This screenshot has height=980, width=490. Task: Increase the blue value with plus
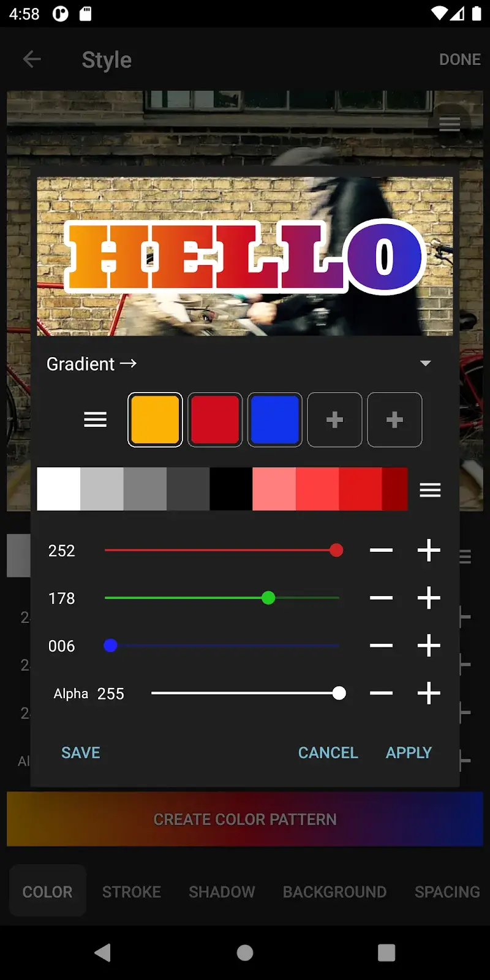[x=429, y=646]
